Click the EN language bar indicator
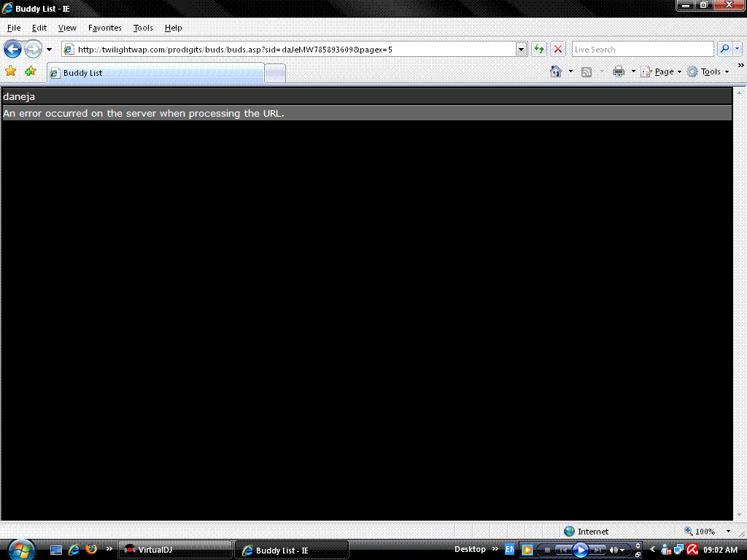The width and height of the screenshot is (747, 560). [x=509, y=550]
